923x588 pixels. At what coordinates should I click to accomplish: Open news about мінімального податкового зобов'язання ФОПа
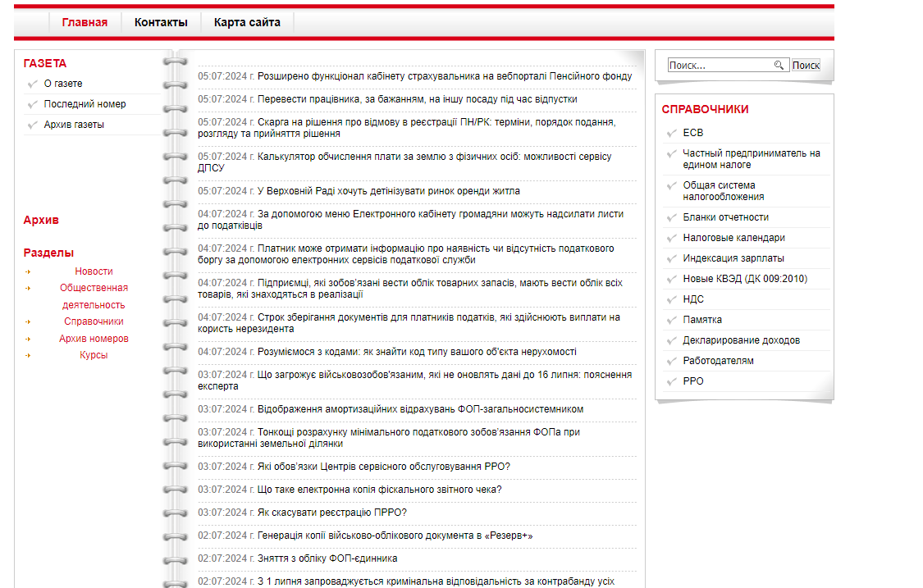(389, 438)
